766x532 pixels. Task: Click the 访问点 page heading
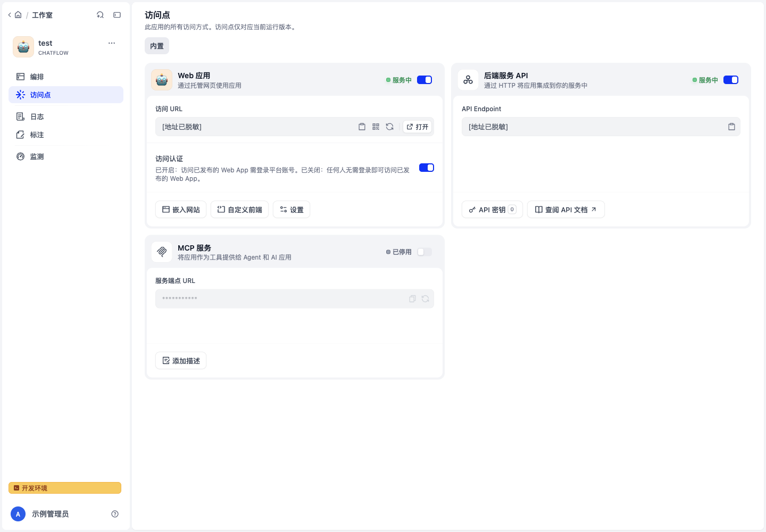tap(157, 15)
